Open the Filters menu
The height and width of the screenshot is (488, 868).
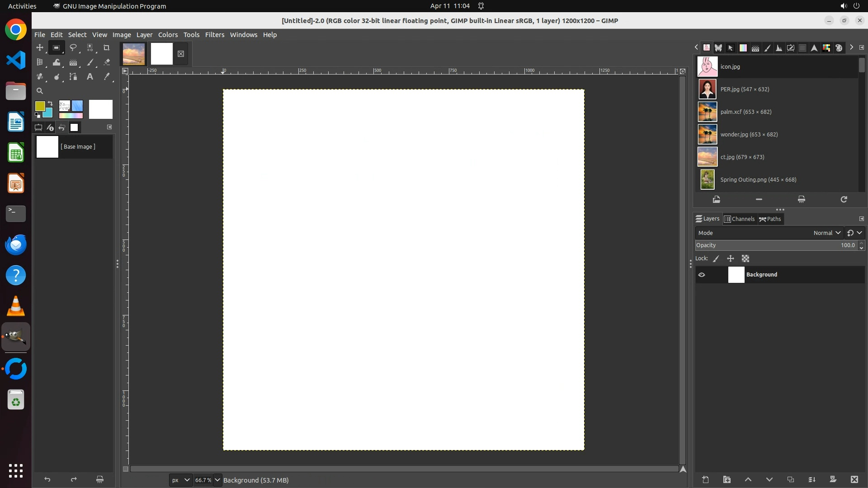[x=214, y=35]
